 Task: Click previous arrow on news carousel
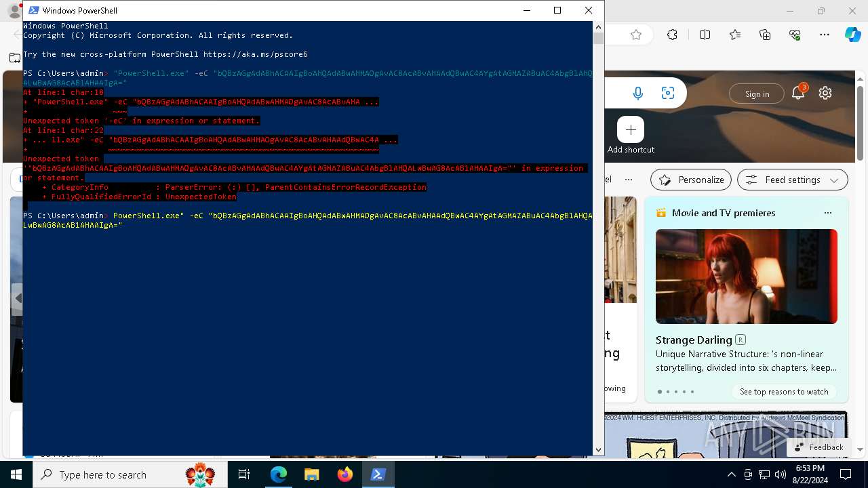click(x=18, y=298)
